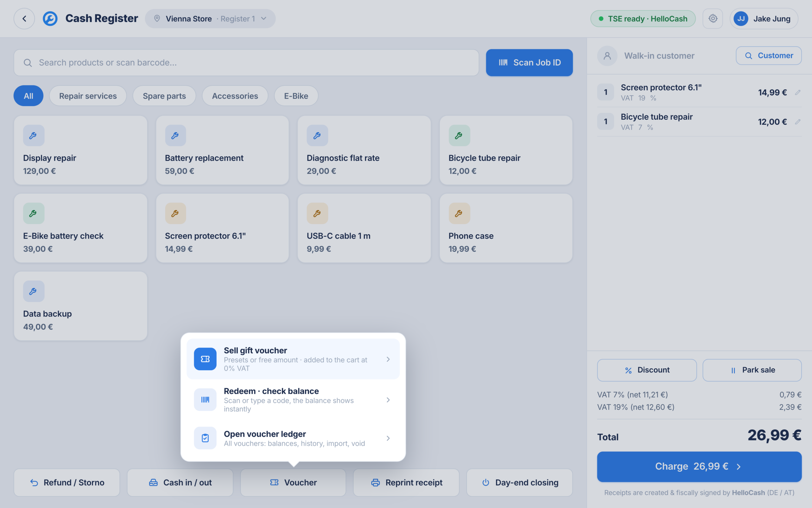The height and width of the screenshot is (508, 812).
Task: Click the Diagnostic flat rate wrench icon
Action: click(317, 135)
